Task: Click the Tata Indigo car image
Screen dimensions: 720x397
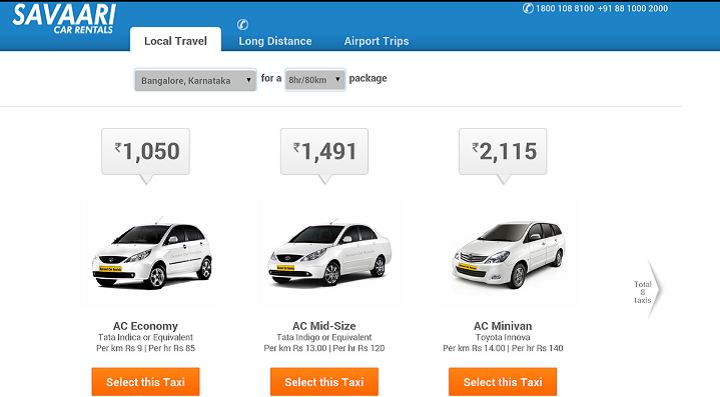Action: click(330, 252)
